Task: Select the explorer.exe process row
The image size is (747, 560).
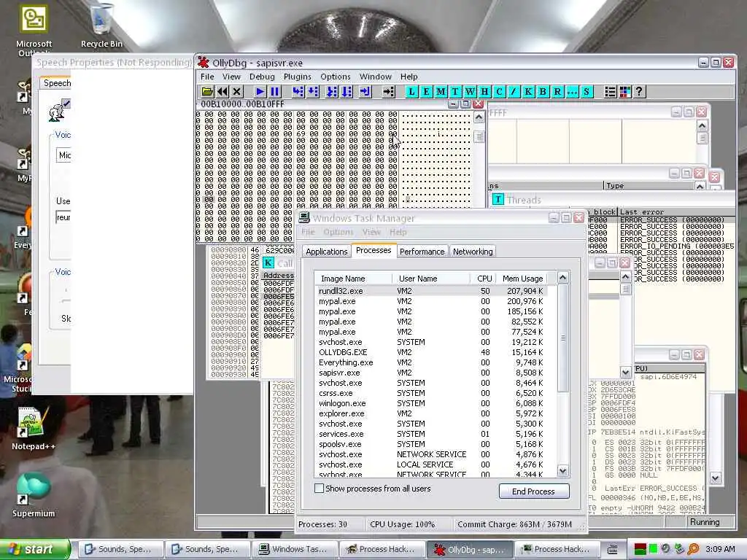Action: [431, 414]
